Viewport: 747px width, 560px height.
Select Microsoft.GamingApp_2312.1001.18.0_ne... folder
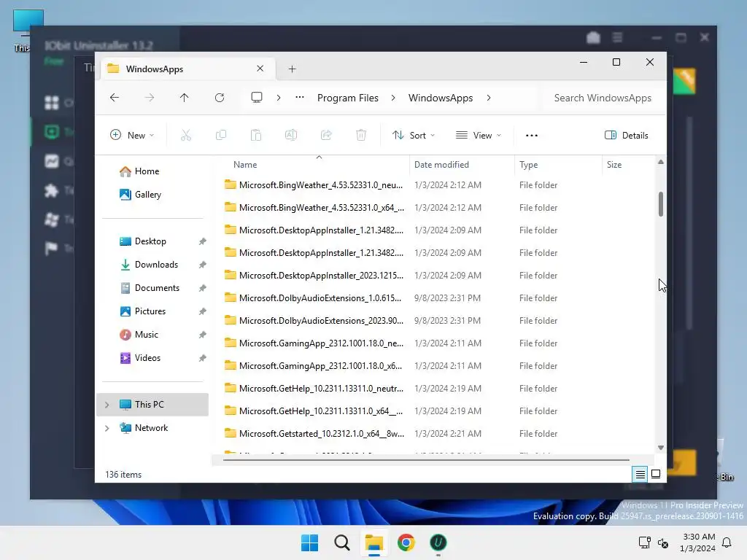[314, 343]
